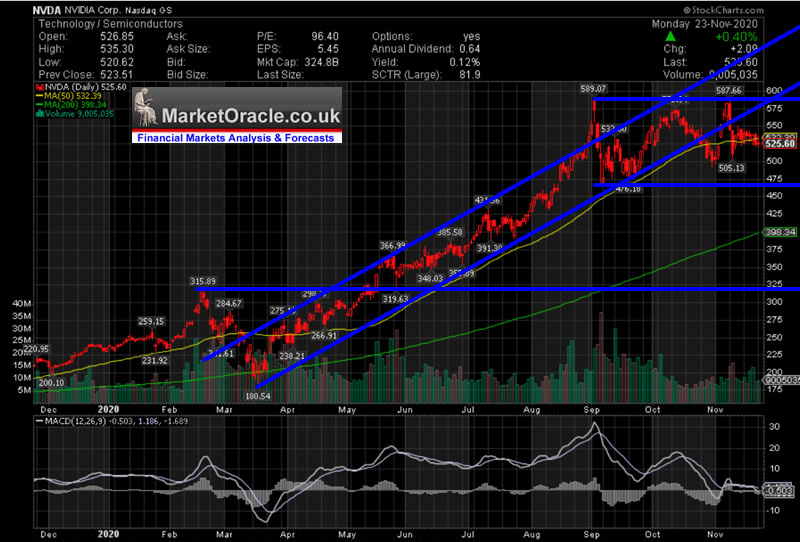Click the 391.30 price label
This screenshot has width=800, height=542.
490,249
